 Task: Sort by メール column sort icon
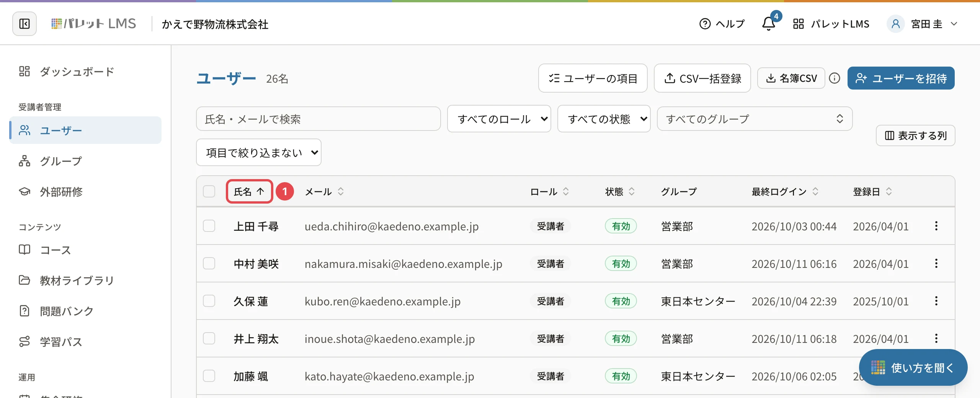coord(341,191)
